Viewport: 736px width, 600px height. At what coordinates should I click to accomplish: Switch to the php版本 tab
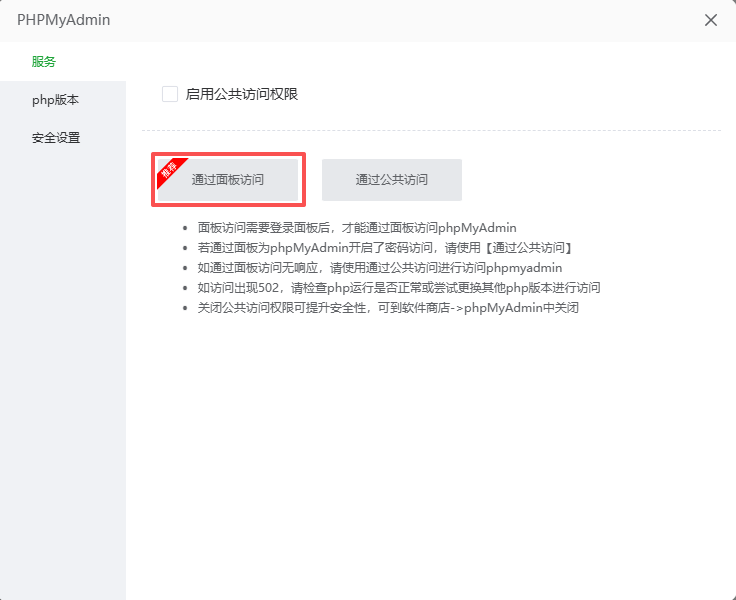click(63, 100)
